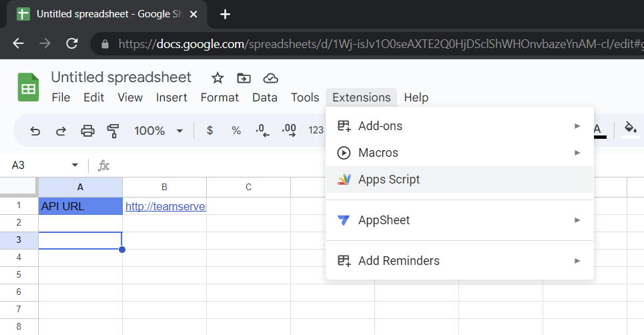Click the redo arrow icon
Viewport: 644px width, 335px height.
61,131
